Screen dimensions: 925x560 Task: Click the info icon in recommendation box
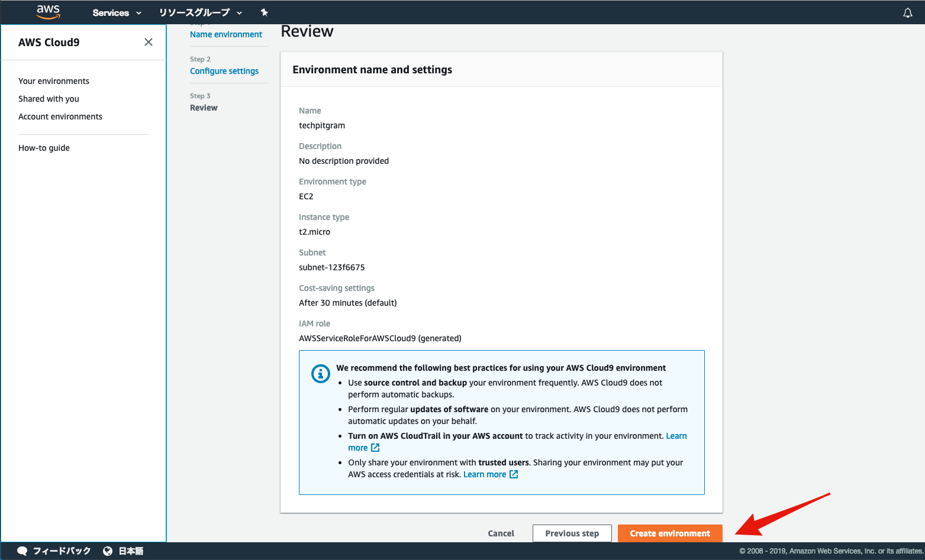(321, 374)
